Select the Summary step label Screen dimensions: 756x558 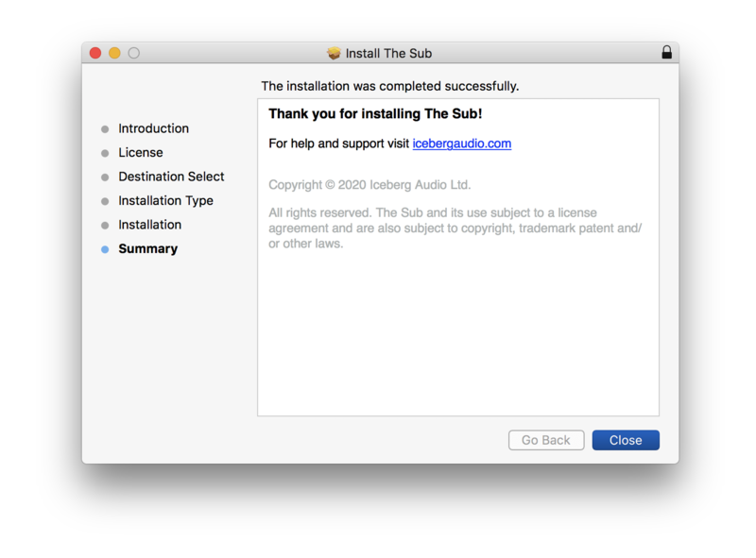click(x=147, y=248)
